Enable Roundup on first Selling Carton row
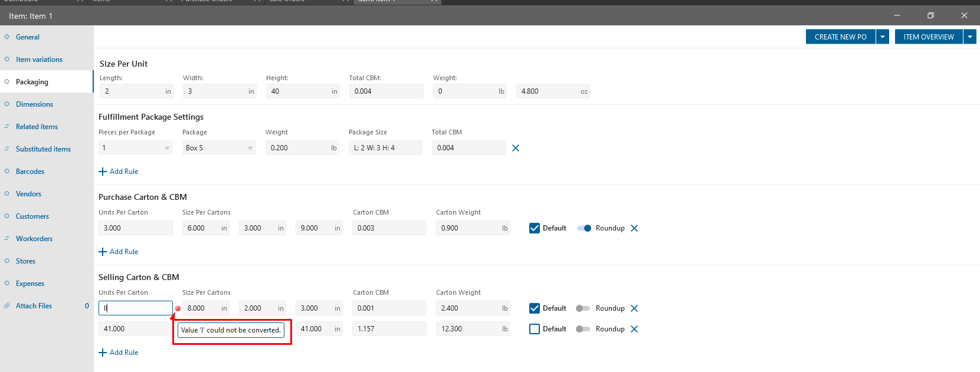Viewport: 980px width, 372px height. pyautogui.click(x=583, y=308)
